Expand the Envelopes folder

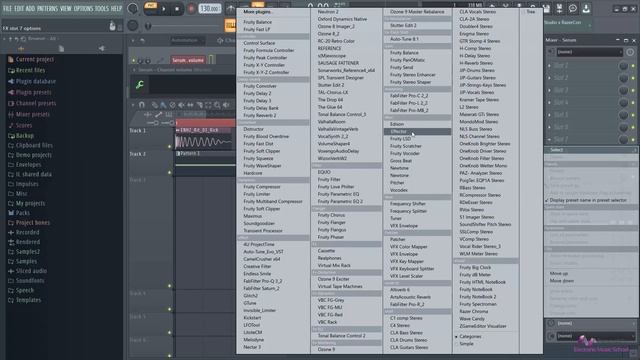click(28, 164)
